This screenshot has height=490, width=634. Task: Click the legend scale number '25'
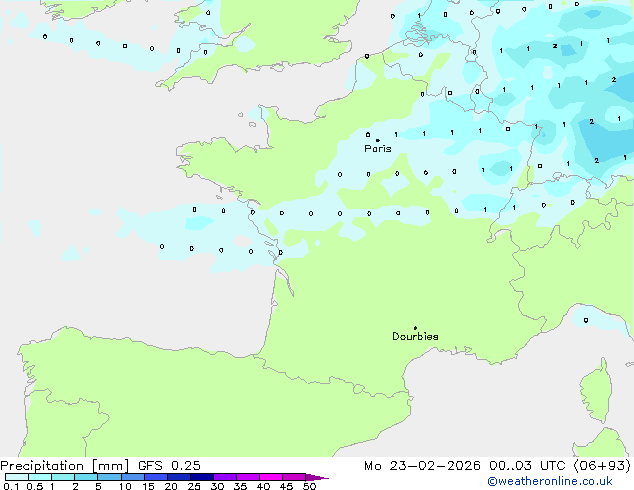pos(194,486)
